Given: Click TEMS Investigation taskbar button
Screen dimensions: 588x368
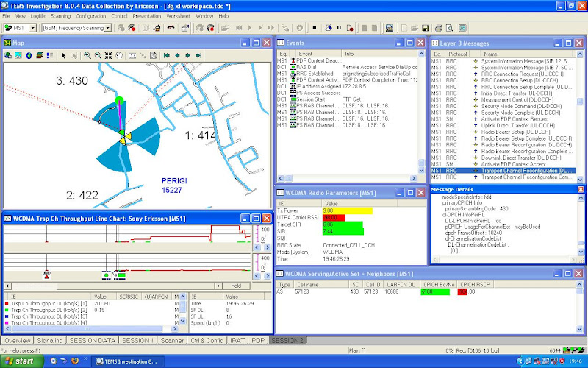Looking at the screenshot, I should 127,361.
